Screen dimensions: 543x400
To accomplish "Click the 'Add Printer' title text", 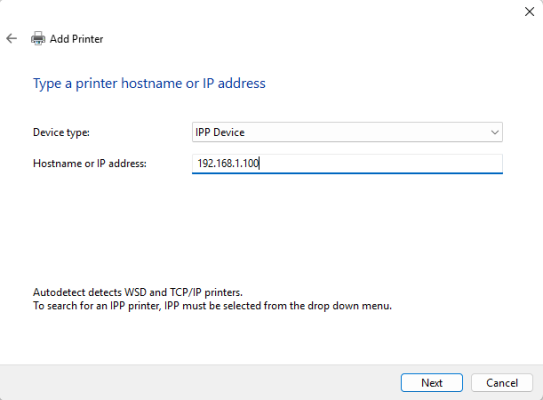I will pos(76,39).
